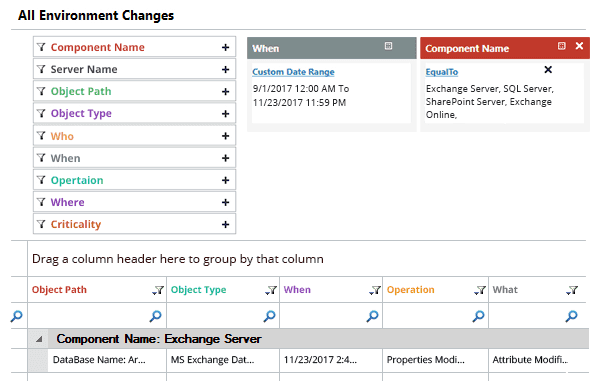612x382 pixels.
Task: Open the Operation column filter dropdown
Action: [480, 290]
